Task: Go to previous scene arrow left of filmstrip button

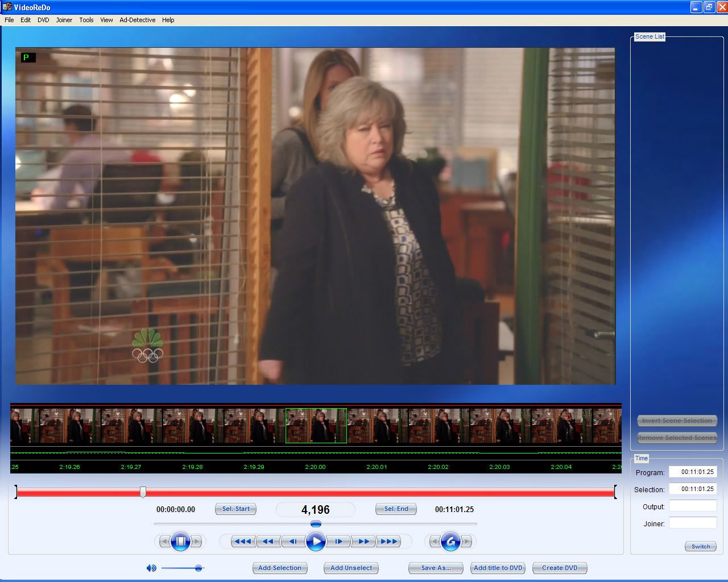Action: (x=164, y=542)
